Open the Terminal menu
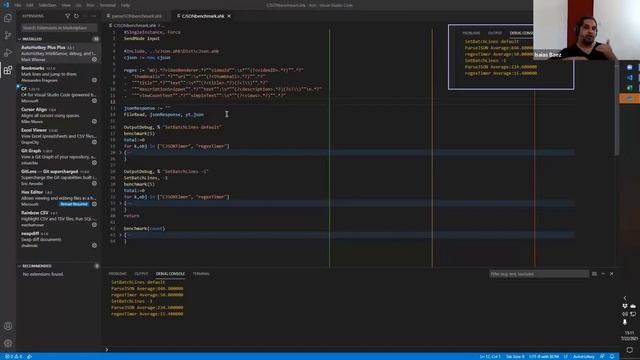 (x=108, y=5)
